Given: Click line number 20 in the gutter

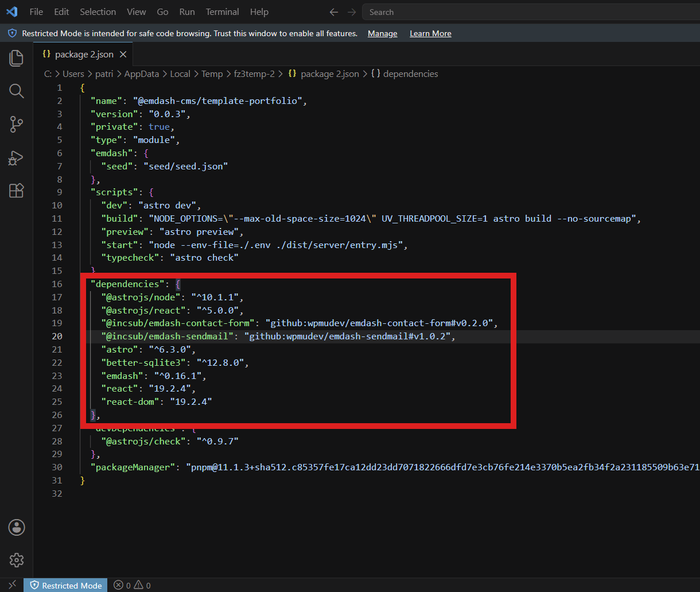Looking at the screenshot, I should (57, 336).
